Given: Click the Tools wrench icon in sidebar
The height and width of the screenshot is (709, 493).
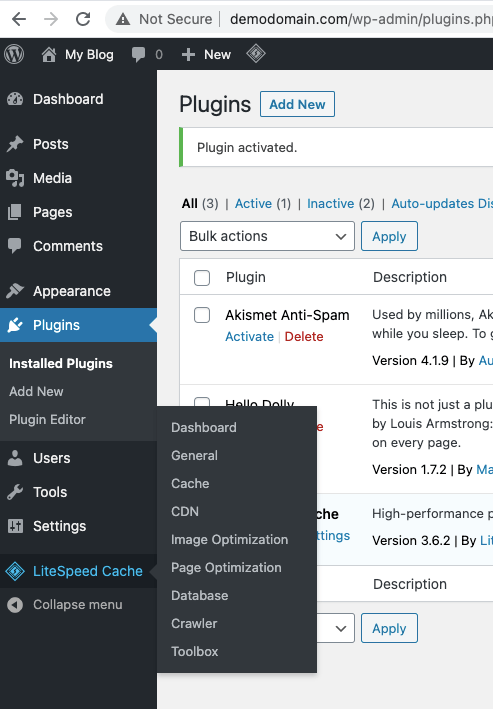Looking at the screenshot, I should pos(15,492).
